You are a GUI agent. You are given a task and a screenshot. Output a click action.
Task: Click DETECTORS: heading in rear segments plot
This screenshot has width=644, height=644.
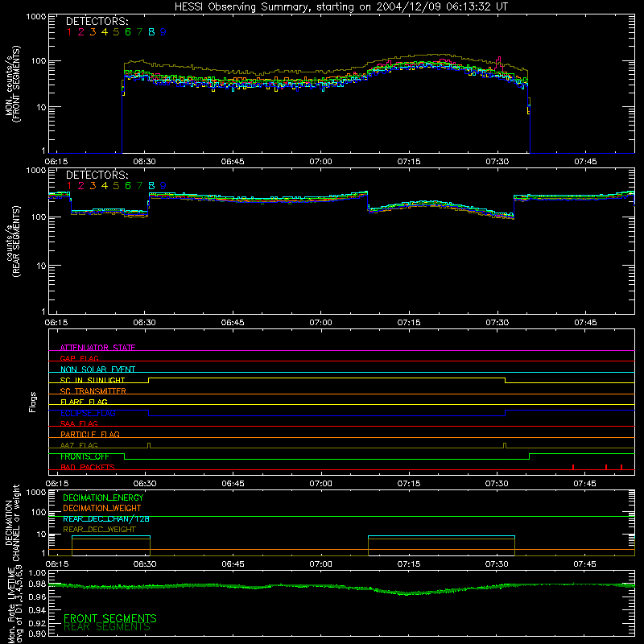tap(97, 175)
